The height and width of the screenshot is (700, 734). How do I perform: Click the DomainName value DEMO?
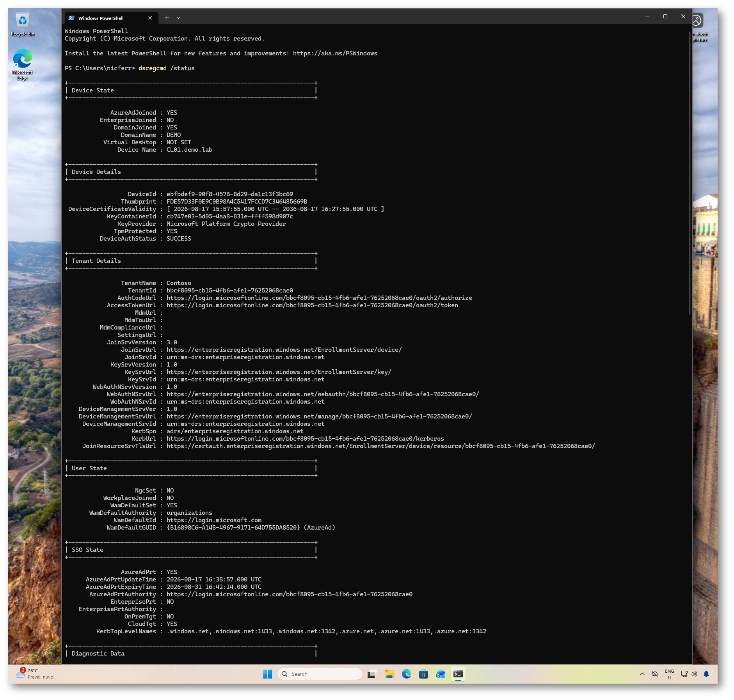coord(174,135)
